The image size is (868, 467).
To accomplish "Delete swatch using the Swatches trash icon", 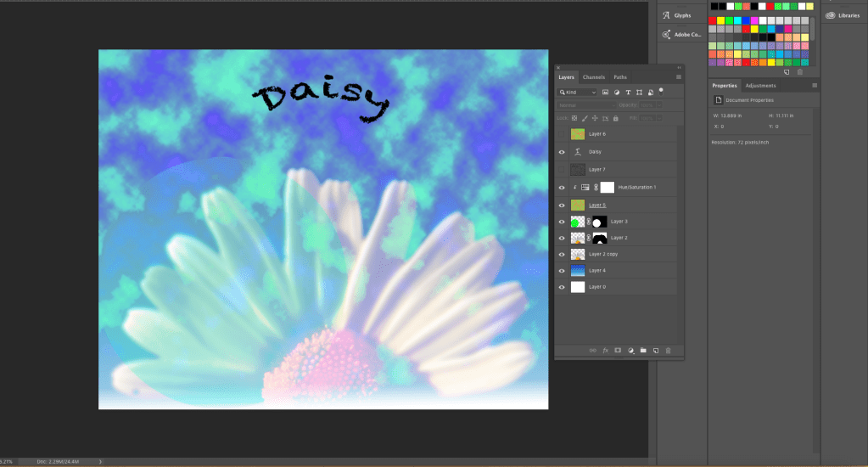I will [799, 72].
